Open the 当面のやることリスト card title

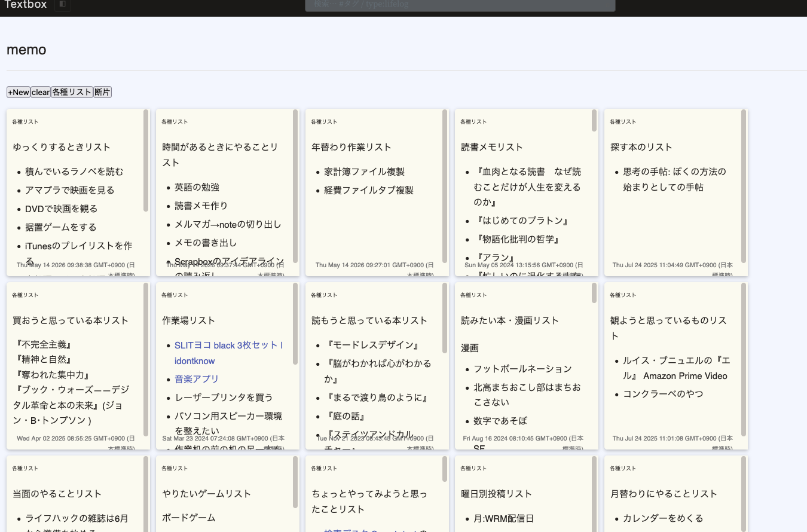pos(57,494)
